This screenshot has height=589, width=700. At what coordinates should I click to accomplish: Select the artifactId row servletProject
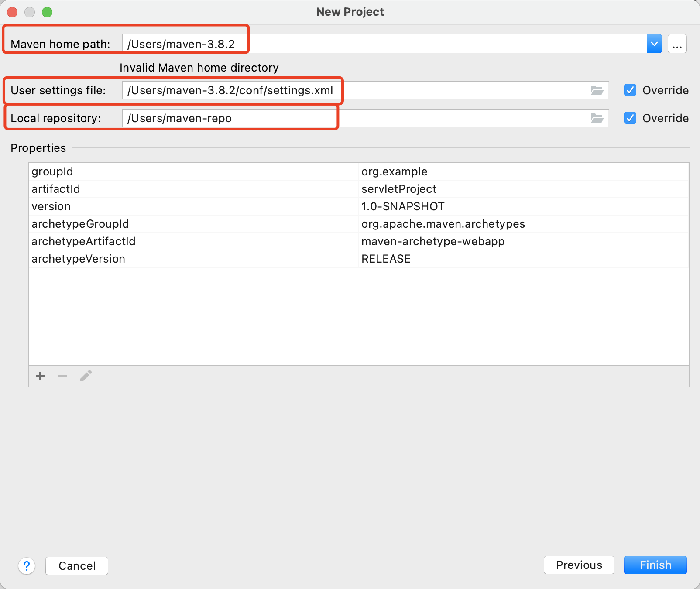[x=399, y=189]
